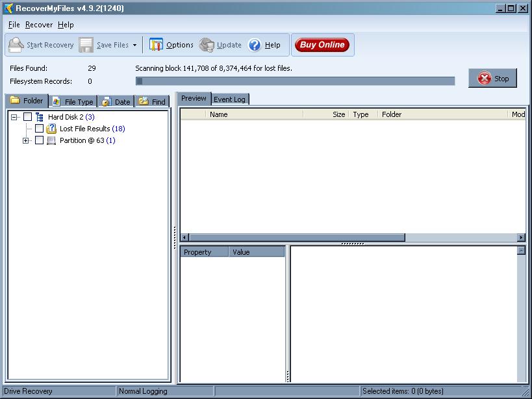532x399 pixels.
Task: Expand the Partition @ 63 tree node
Action: pos(26,140)
